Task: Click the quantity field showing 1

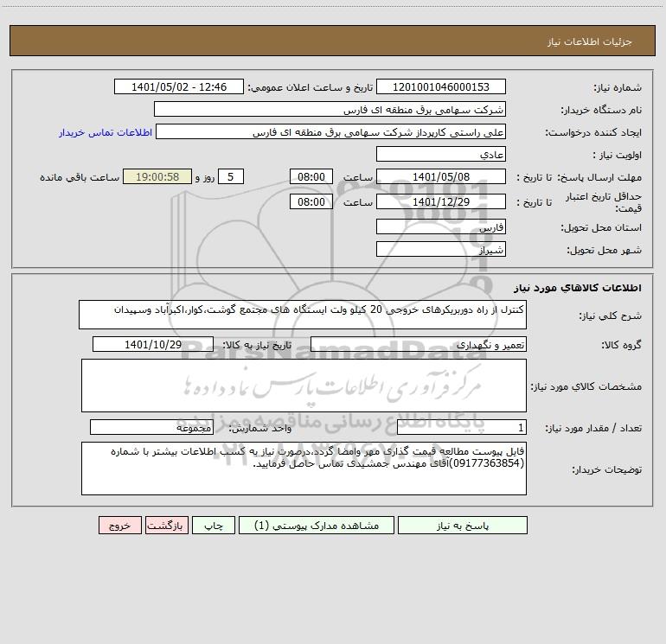Action: tap(462, 427)
